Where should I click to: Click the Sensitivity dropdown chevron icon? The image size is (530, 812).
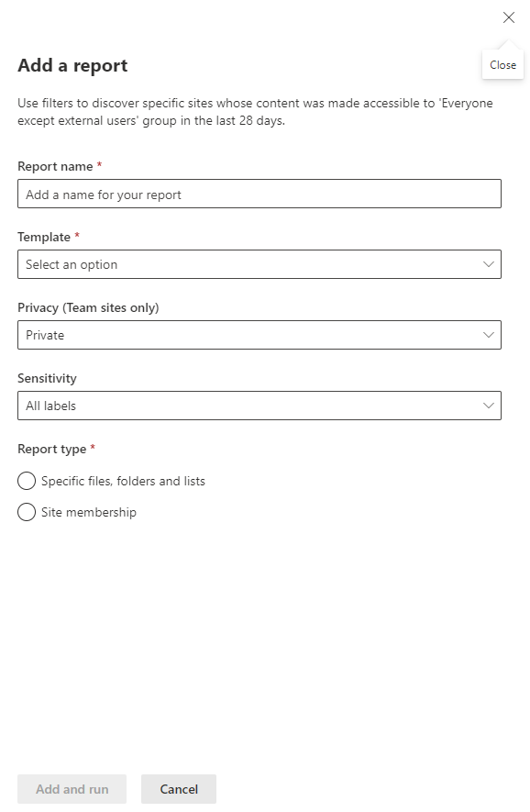click(491, 406)
